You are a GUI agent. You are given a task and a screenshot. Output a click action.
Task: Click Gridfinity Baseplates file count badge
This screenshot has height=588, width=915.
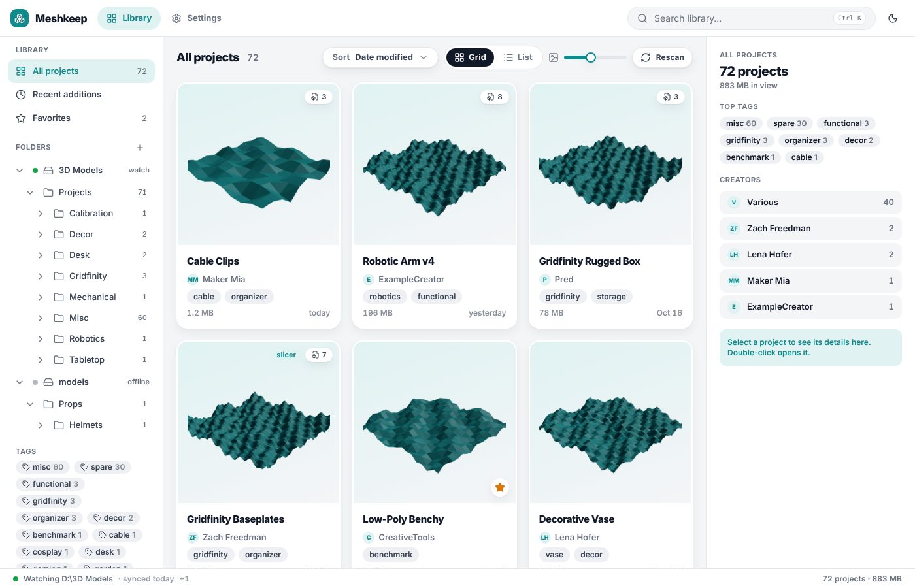[319, 355]
